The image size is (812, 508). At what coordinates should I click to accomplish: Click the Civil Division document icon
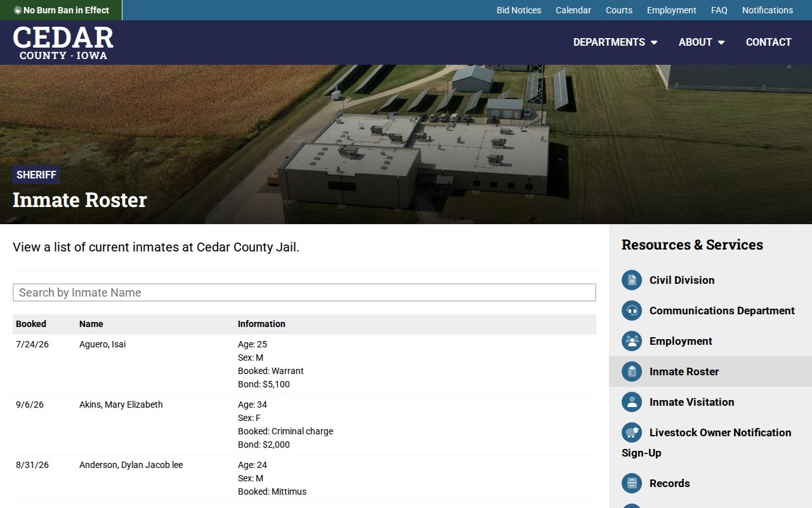[x=632, y=280]
